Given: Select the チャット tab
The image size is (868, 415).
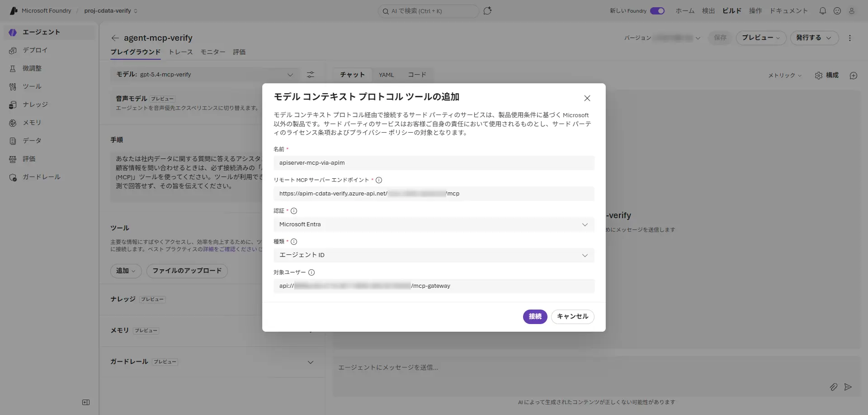Looking at the screenshot, I should point(352,75).
